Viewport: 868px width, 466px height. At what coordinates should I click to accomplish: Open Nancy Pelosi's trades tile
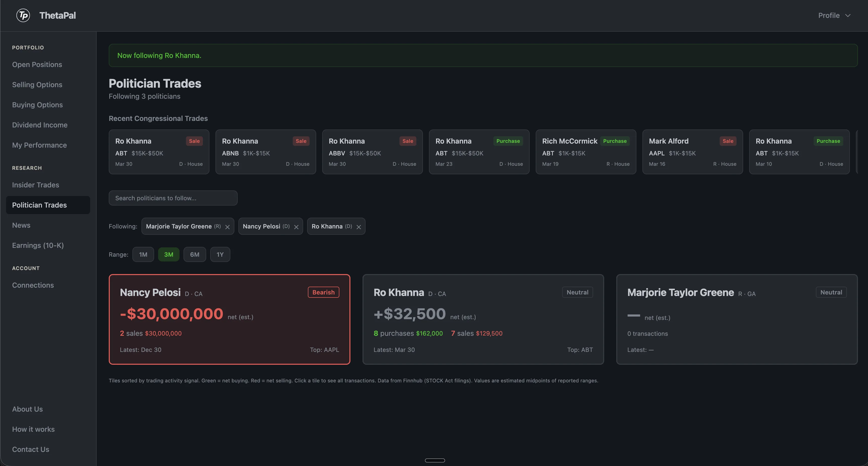230,319
